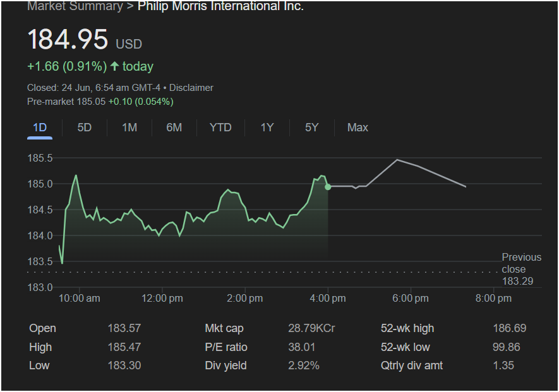Click Philip Morris International Inc. title
Image resolution: width=559 pixels, height=392 pixels.
tap(220, 6)
